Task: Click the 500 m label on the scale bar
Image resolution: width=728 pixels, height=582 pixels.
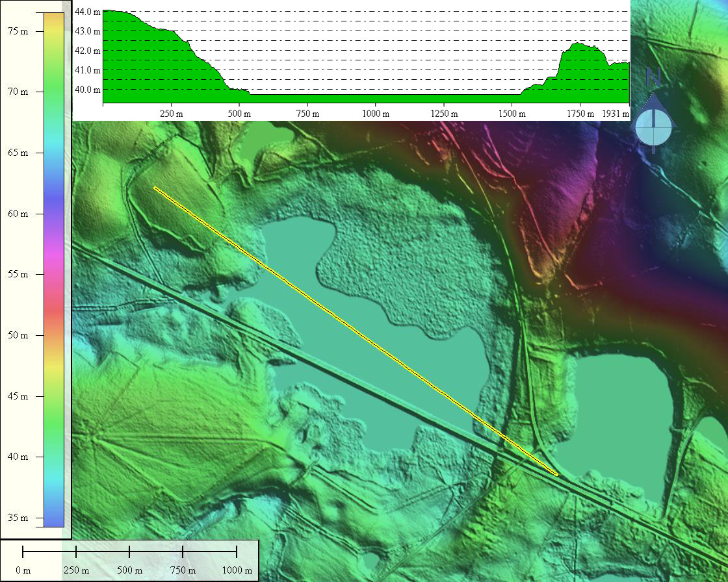Action: (129, 570)
